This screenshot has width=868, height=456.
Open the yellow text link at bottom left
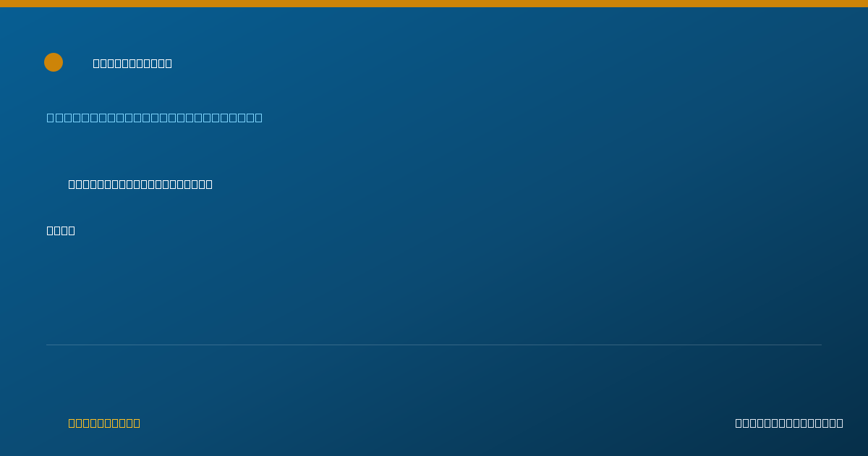(104, 423)
